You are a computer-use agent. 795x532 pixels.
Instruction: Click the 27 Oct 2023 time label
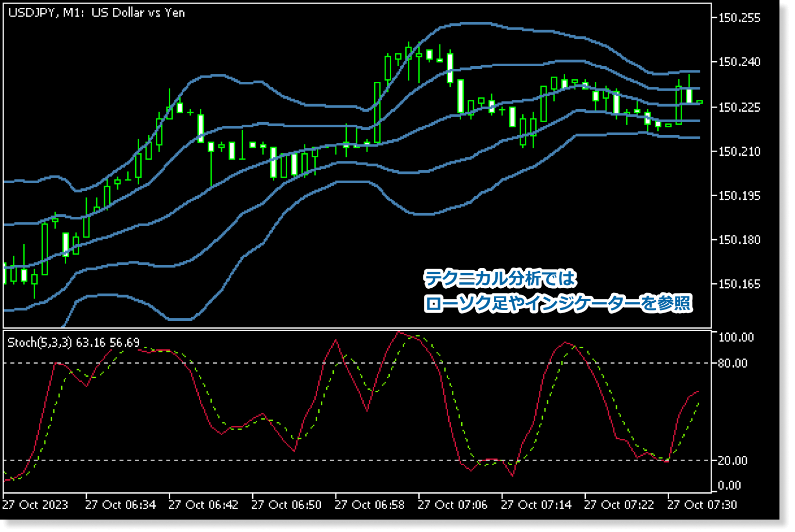[35, 505]
